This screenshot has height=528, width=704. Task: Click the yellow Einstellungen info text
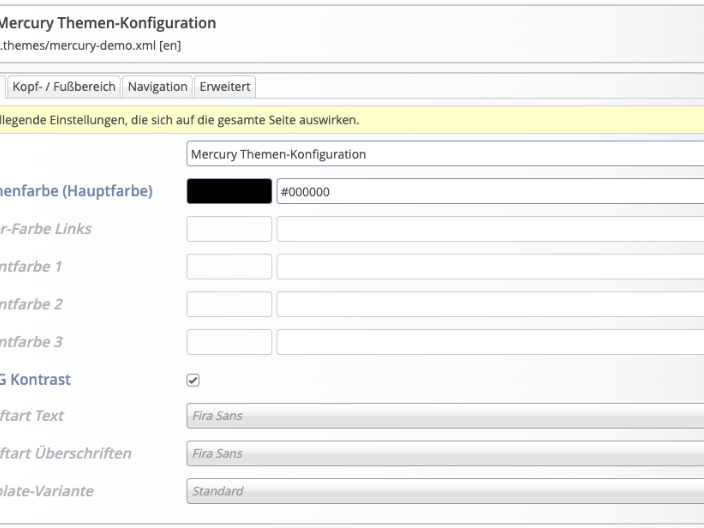click(x=180, y=120)
